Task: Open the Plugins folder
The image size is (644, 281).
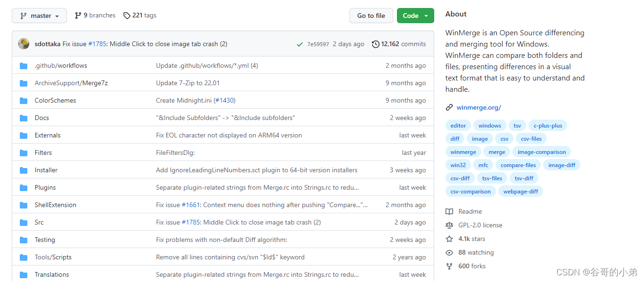Action: click(45, 188)
